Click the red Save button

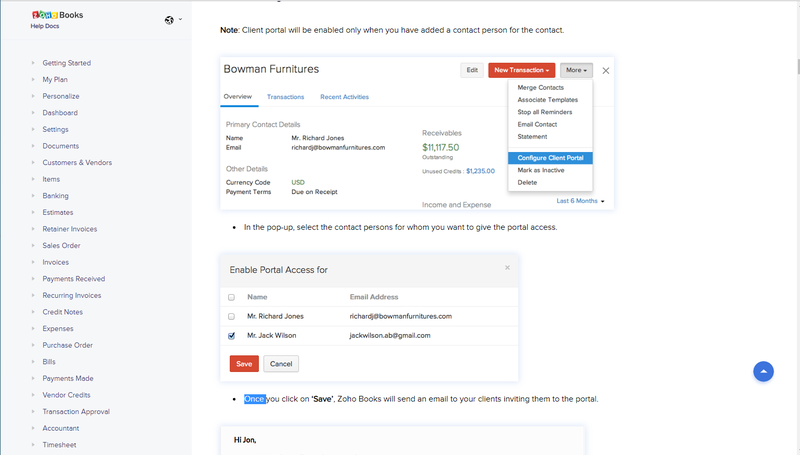[x=244, y=364]
